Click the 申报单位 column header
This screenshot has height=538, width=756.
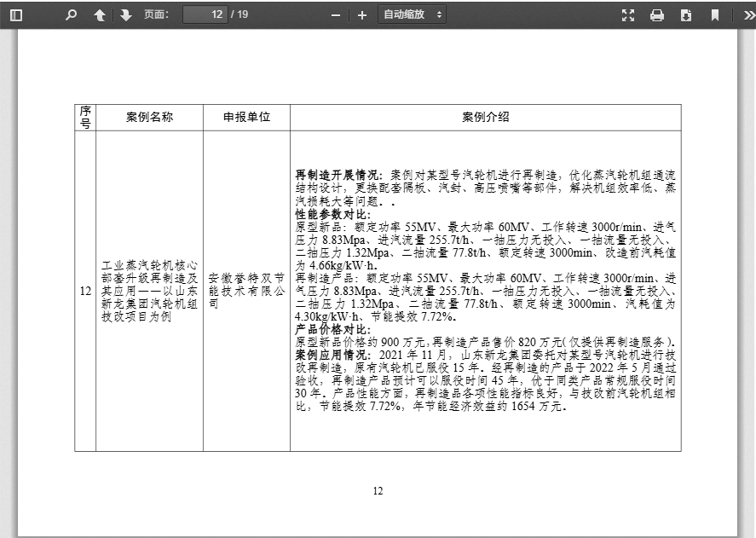246,118
